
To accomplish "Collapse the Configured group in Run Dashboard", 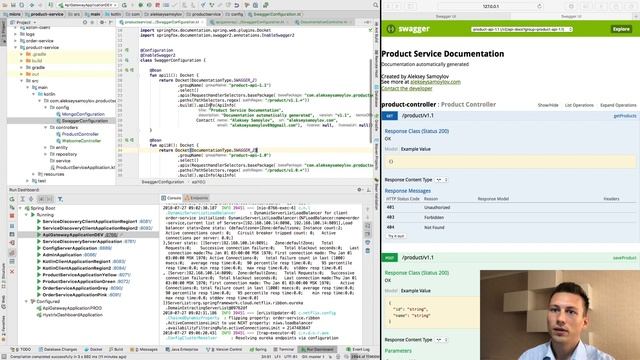I will coord(27,301).
